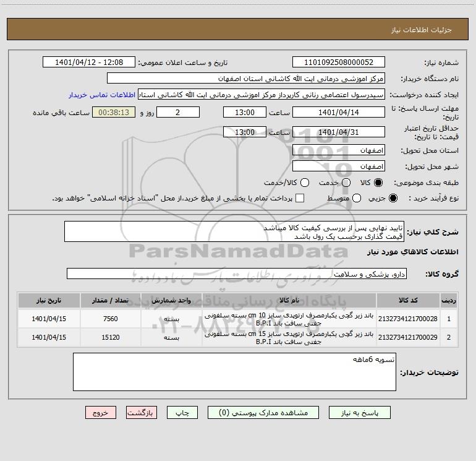
Task: Toggle the اسناد خزانه اسلامی payment checkbox
Action: [x=300, y=198]
